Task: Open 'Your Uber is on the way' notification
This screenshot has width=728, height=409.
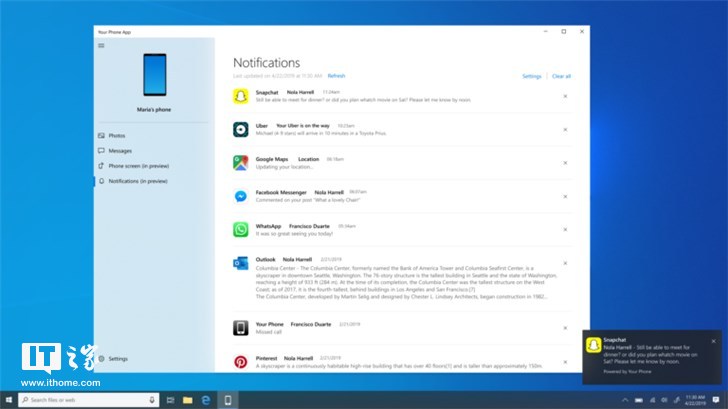Action: pos(303,126)
